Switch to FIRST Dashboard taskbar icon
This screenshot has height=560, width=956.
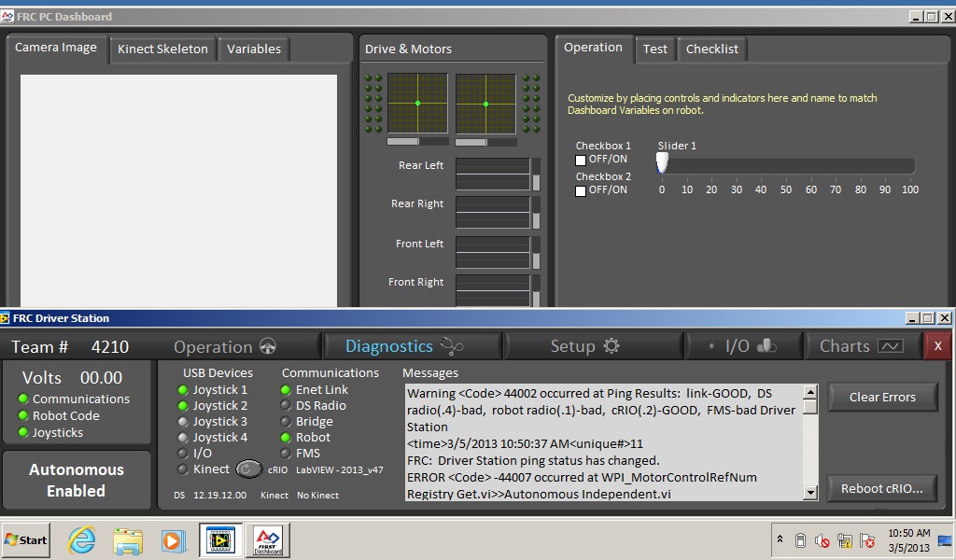pyautogui.click(x=268, y=539)
